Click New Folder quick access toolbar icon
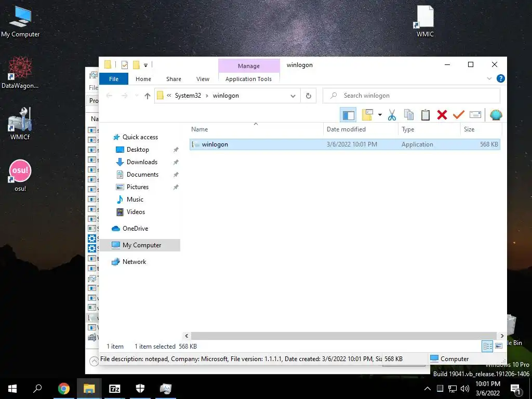Viewport: 532px width, 399px height. coord(137,64)
